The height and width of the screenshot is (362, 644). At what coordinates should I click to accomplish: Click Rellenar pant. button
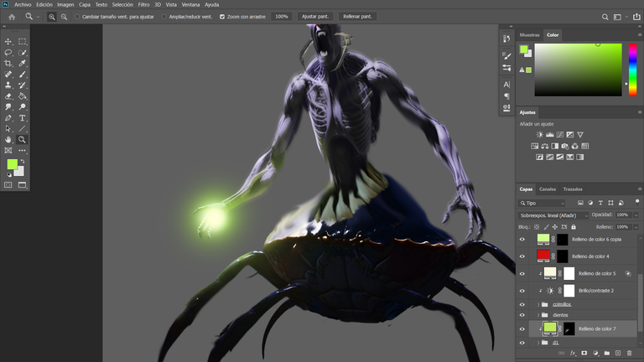357,17
